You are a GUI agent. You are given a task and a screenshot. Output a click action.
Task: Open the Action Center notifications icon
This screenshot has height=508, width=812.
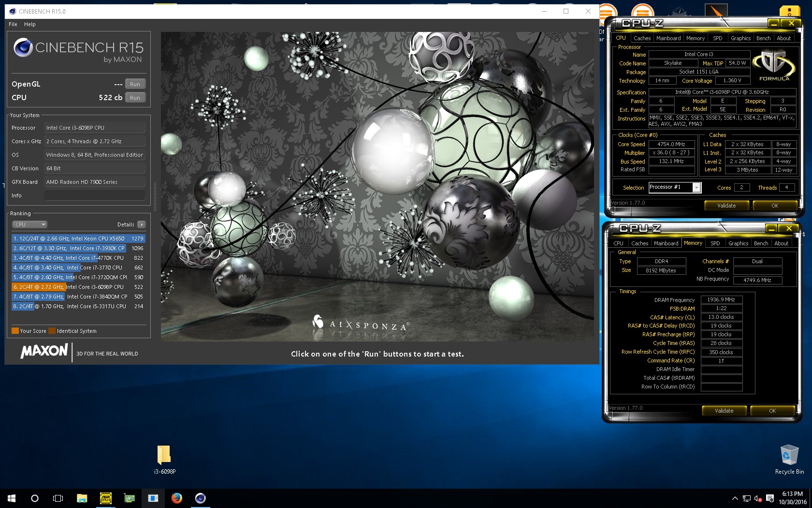tap(770, 498)
